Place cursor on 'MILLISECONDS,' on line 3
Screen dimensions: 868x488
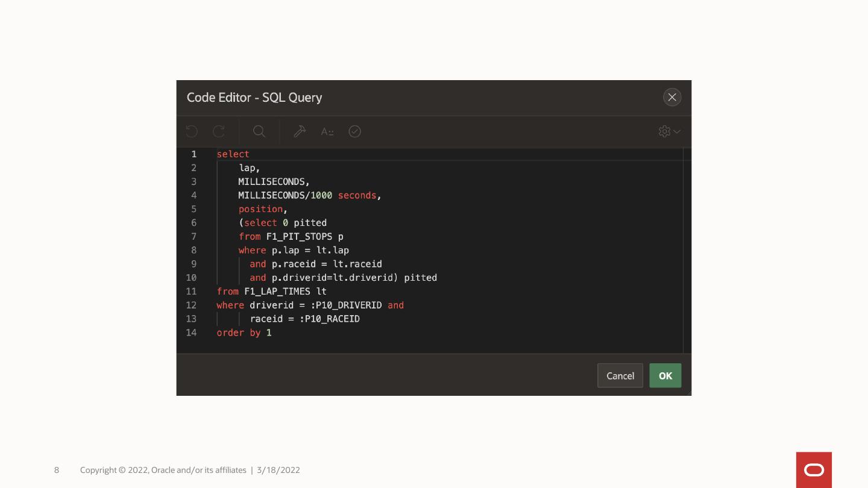pyautogui.click(x=274, y=181)
